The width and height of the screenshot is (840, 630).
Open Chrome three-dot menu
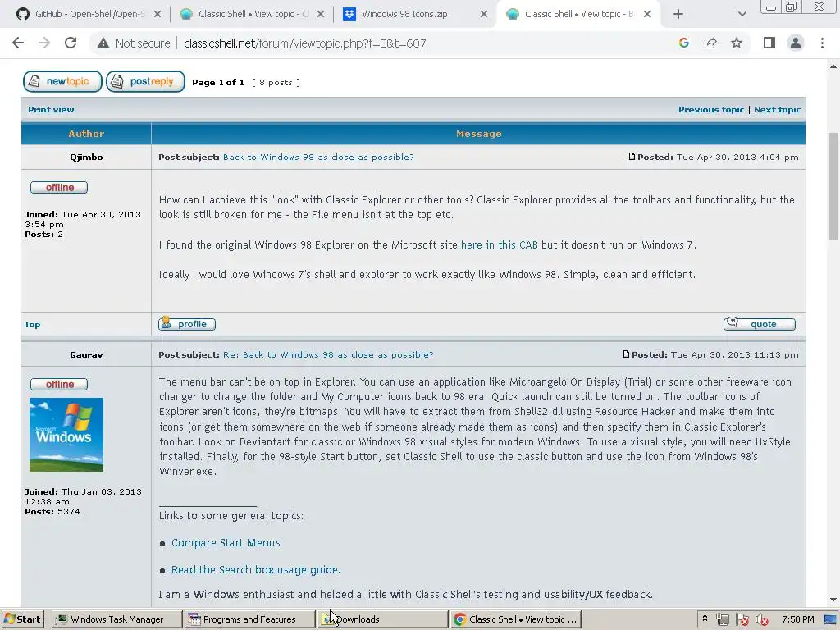tap(822, 43)
